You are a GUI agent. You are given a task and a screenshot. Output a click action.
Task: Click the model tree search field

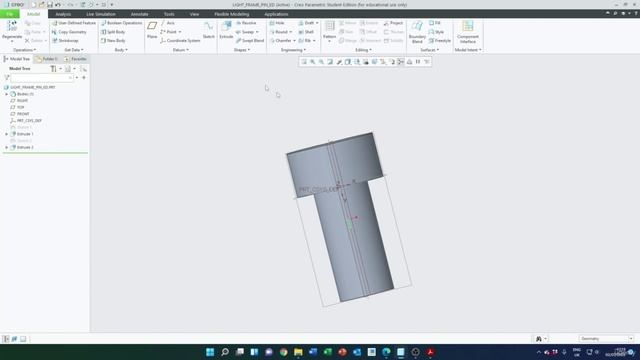click(42, 78)
